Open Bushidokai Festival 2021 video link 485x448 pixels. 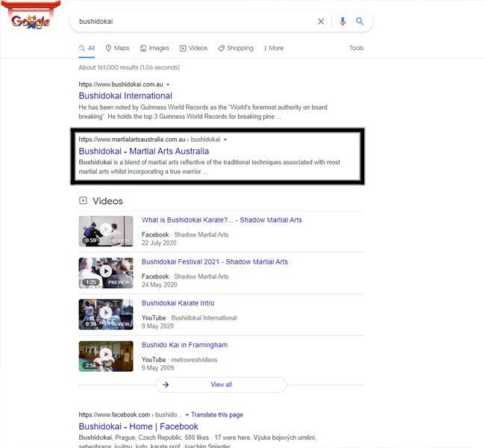pos(215,262)
